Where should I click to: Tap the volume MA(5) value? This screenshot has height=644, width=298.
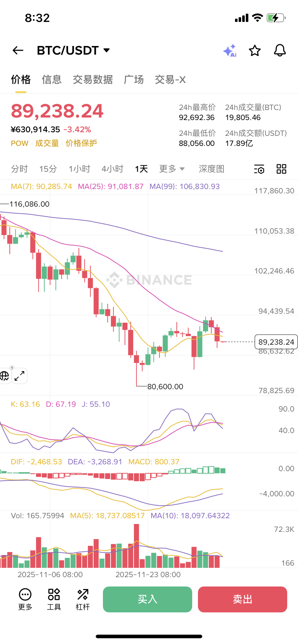click(107, 516)
